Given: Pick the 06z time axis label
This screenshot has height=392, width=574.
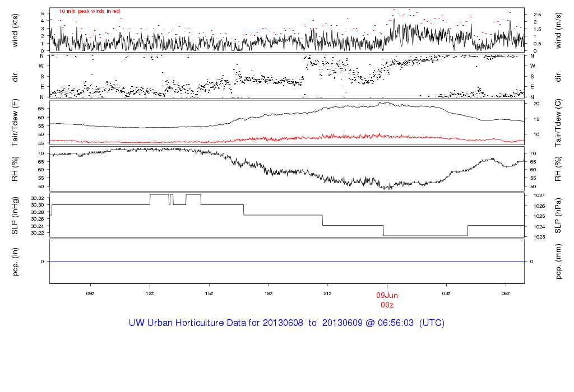Looking at the screenshot, I should click(x=505, y=293).
